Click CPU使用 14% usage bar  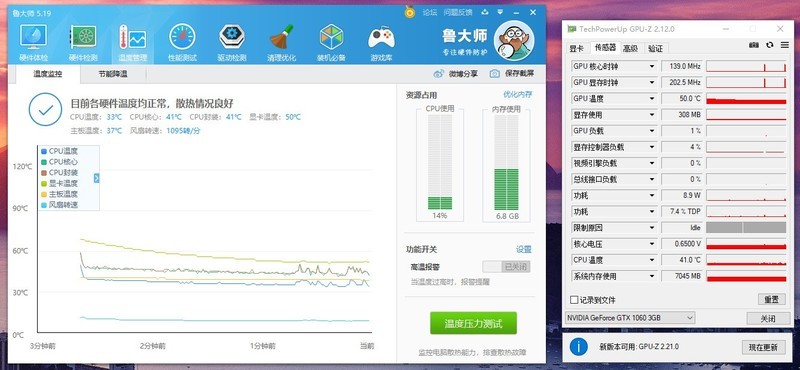440,162
